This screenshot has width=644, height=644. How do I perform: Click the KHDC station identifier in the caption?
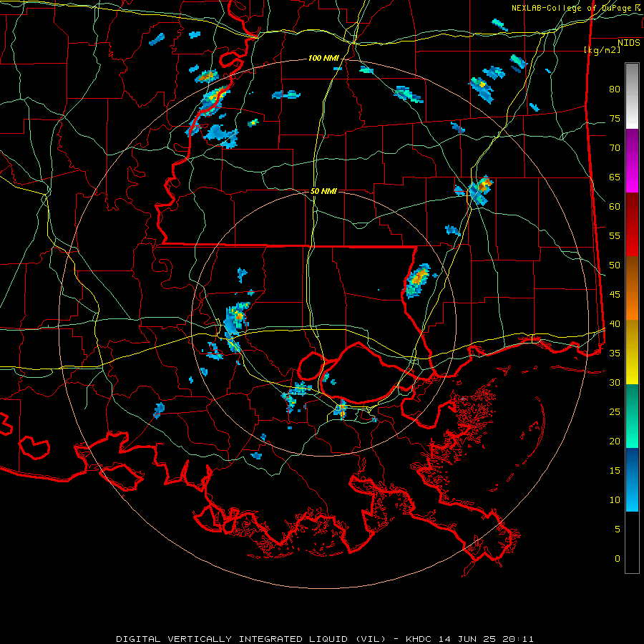click(418, 639)
